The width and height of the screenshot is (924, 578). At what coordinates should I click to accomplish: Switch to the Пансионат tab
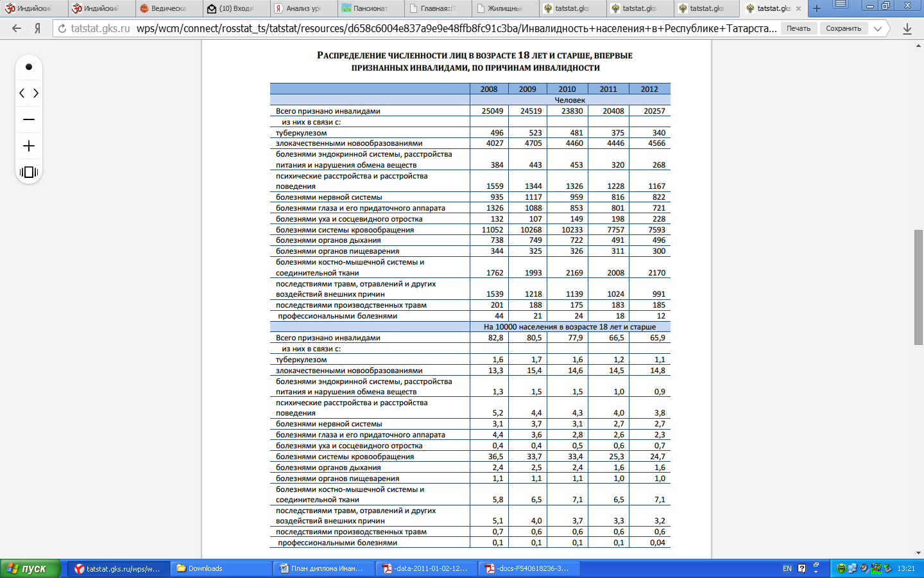[x=372, y=8]
